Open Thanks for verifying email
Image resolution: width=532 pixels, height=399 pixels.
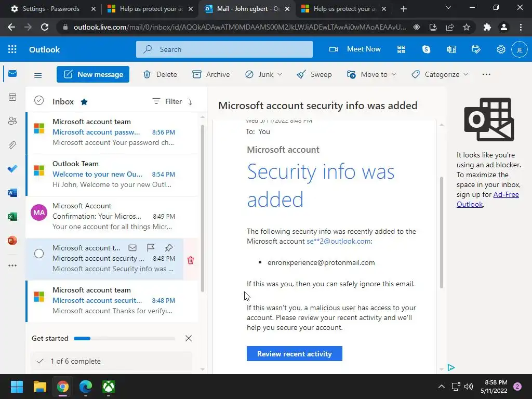[x=112, y=301]
